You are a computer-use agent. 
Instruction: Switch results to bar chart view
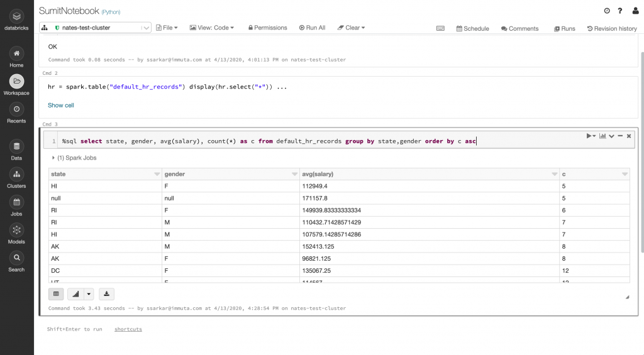point(75,294)
